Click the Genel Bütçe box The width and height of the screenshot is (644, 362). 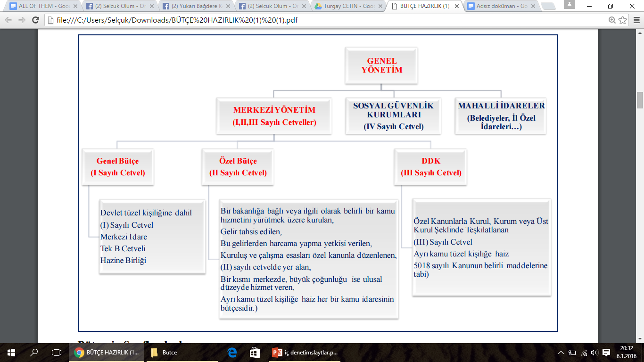tap(118, 167)
